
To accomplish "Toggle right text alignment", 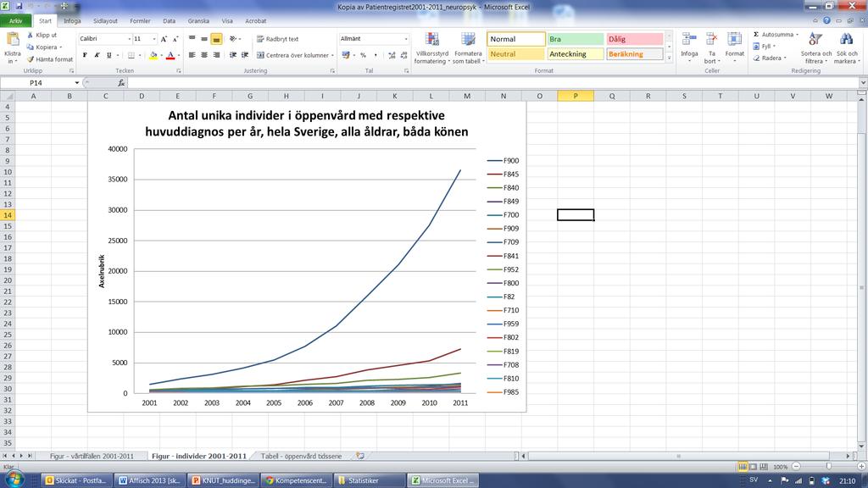I will (216, 55).
